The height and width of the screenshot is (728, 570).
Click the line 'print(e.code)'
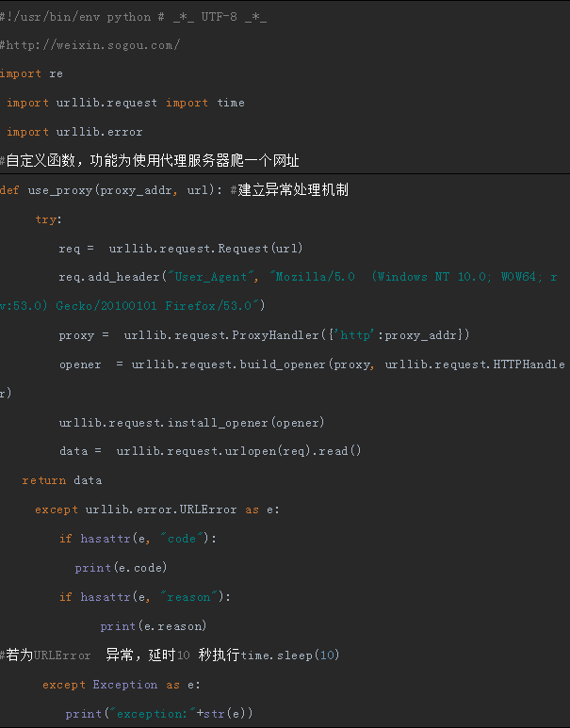click(x=121, y=568)
